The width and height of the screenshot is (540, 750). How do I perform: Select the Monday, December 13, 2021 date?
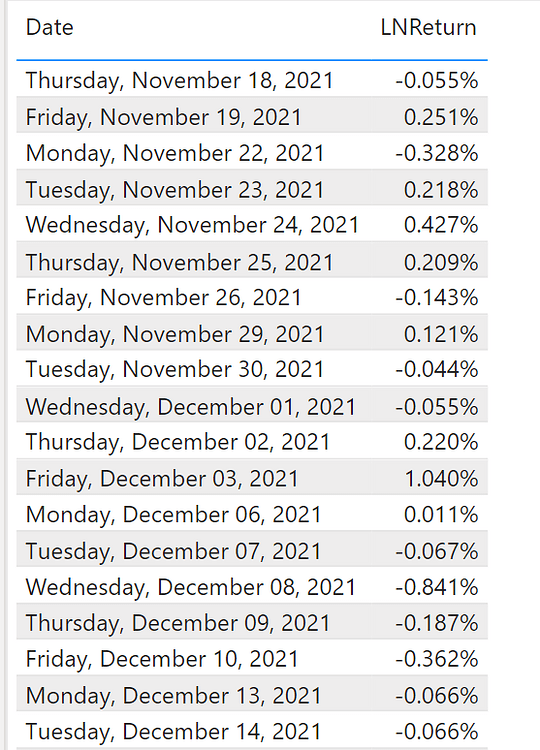173,695
